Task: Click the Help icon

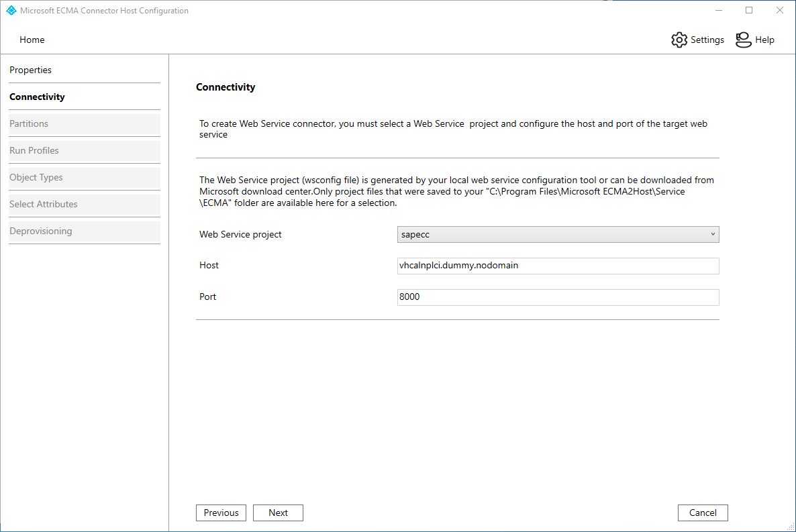Action: [x=744, y=40]
